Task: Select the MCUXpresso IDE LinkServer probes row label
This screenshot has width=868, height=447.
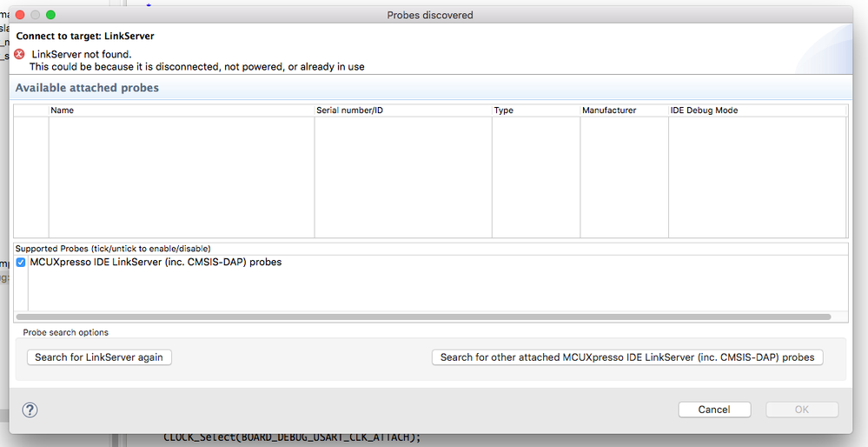Action: coord(156,262)
